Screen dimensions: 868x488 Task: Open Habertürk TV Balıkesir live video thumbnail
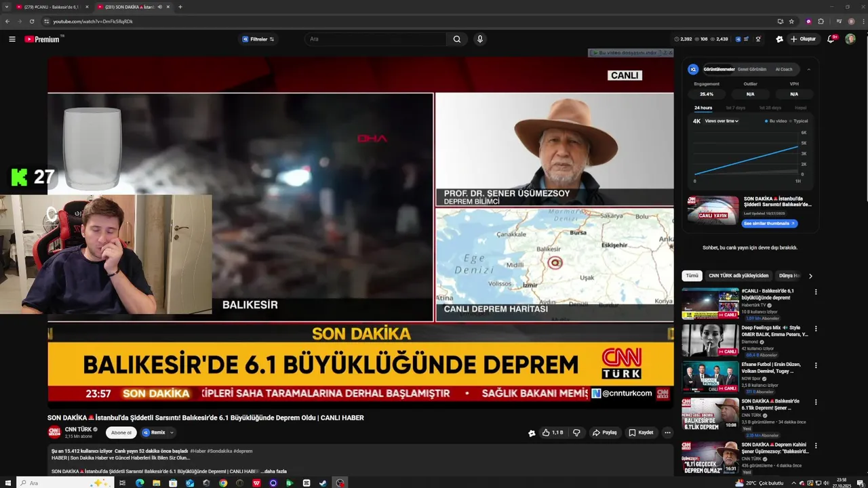pos(710,304)
